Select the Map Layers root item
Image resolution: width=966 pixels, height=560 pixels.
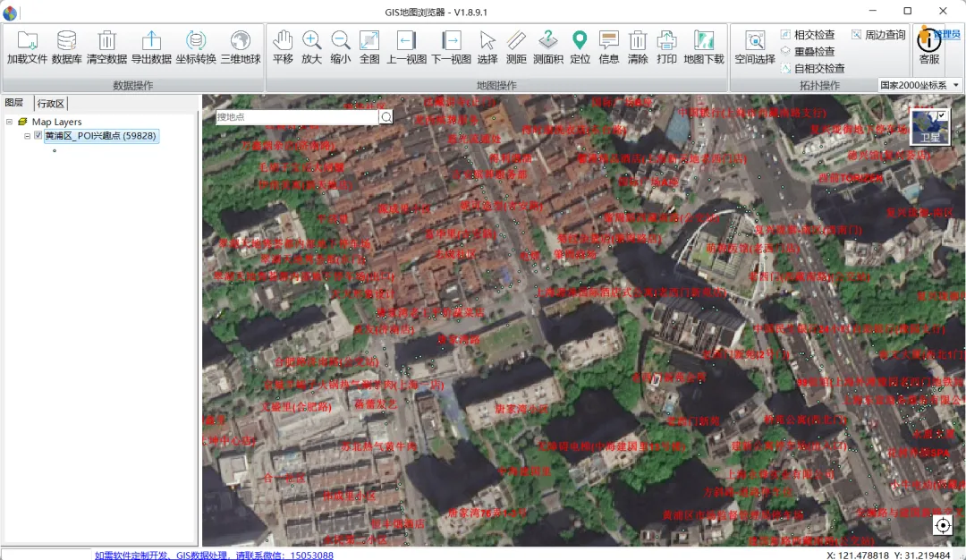tap(56, 122)
